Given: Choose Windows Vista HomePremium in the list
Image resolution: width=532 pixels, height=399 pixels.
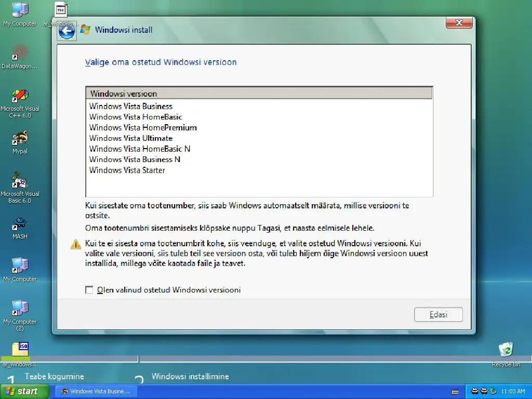Looking at the screenshot, I should pyautogui.click(x=143, y=128).
